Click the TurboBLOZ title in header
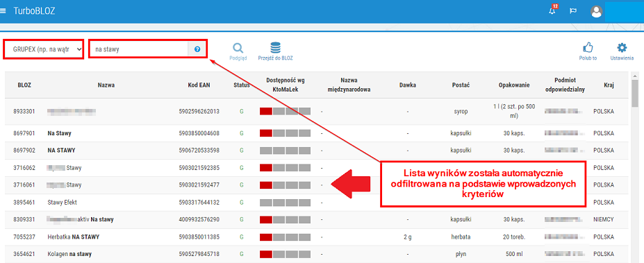Image resolution: width=644 pixels, height=263 pixels. [34, 11]
